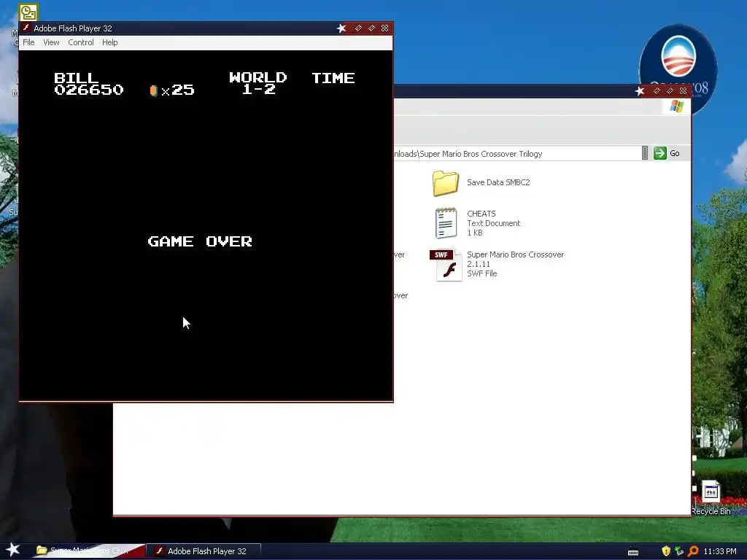Click the TIME label in the game
747x560 pixels.
(333, 78)
